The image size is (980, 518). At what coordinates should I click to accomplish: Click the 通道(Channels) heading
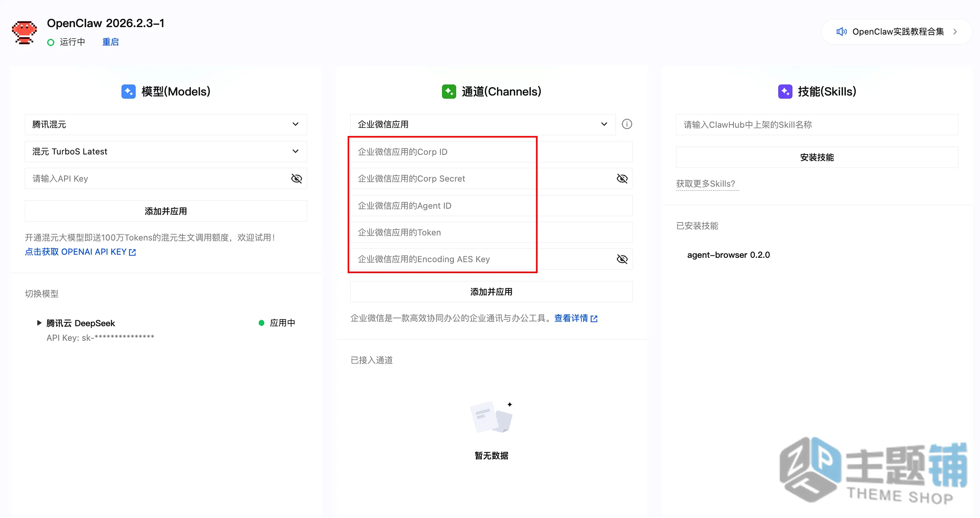(x=501, y=92)
